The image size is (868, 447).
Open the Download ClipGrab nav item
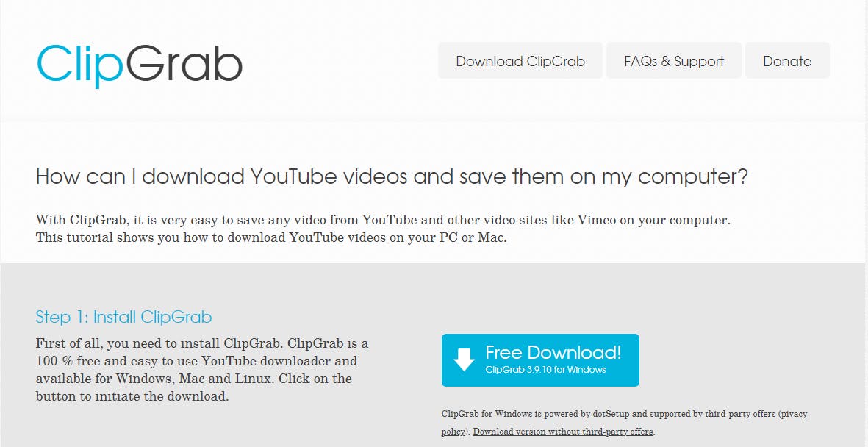520,60
